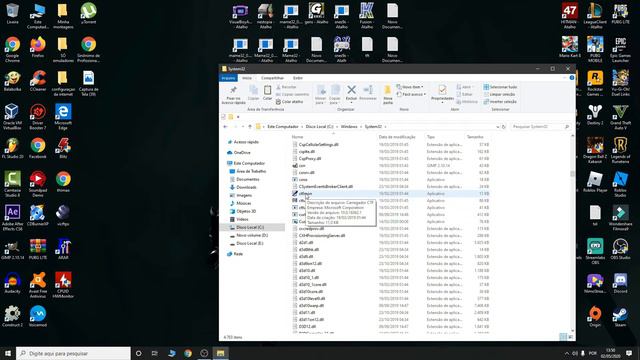The height and width of the screenshot is (360, 640).
Task: Click the Colar paste icon in ribbon
Action: pos(267,90)
